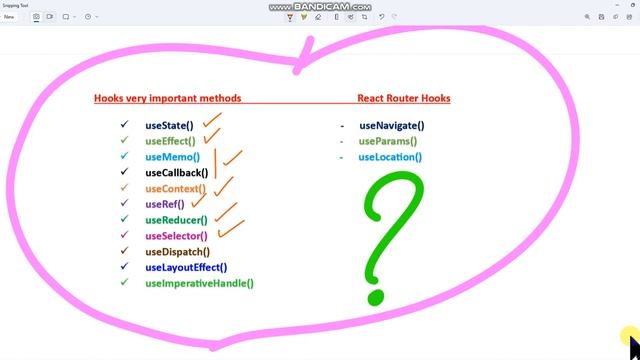The image size is (640, 360).
Task: Click the heading 'Hooks very important methods'
Action: pos(167,98)
